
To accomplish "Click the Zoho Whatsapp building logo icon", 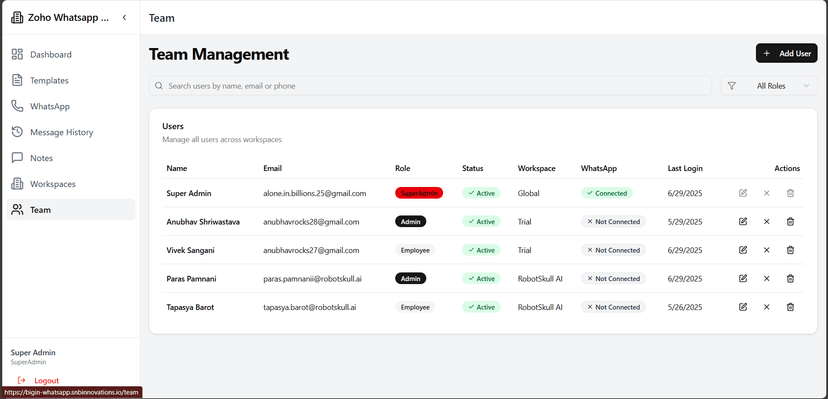I will click(17, 17).
